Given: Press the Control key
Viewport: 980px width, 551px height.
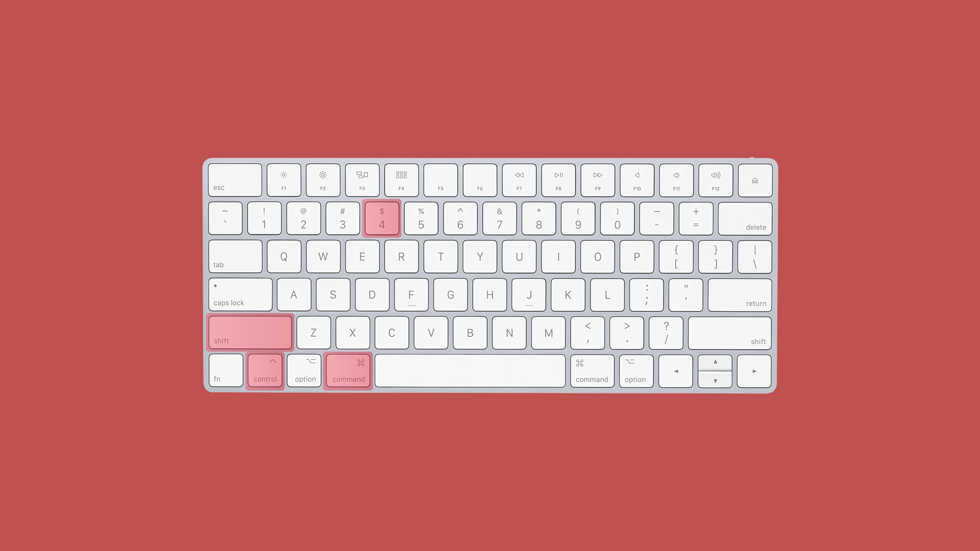Looking at the screenshot, I should [x=265, y=371].
